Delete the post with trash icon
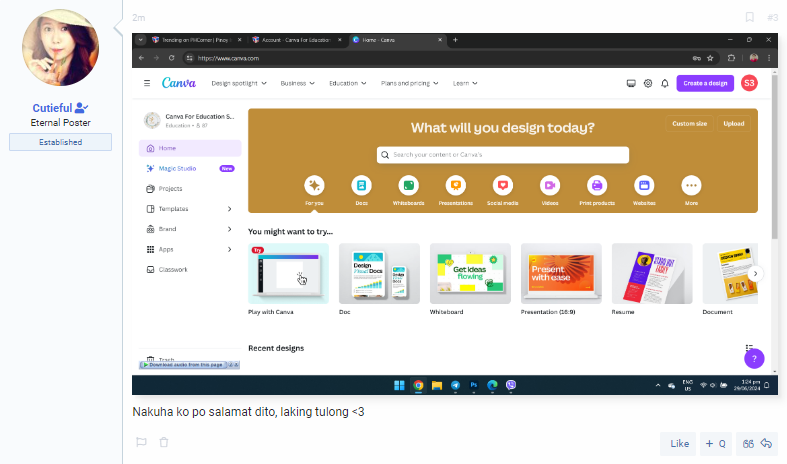 click(x=164, y=442)
